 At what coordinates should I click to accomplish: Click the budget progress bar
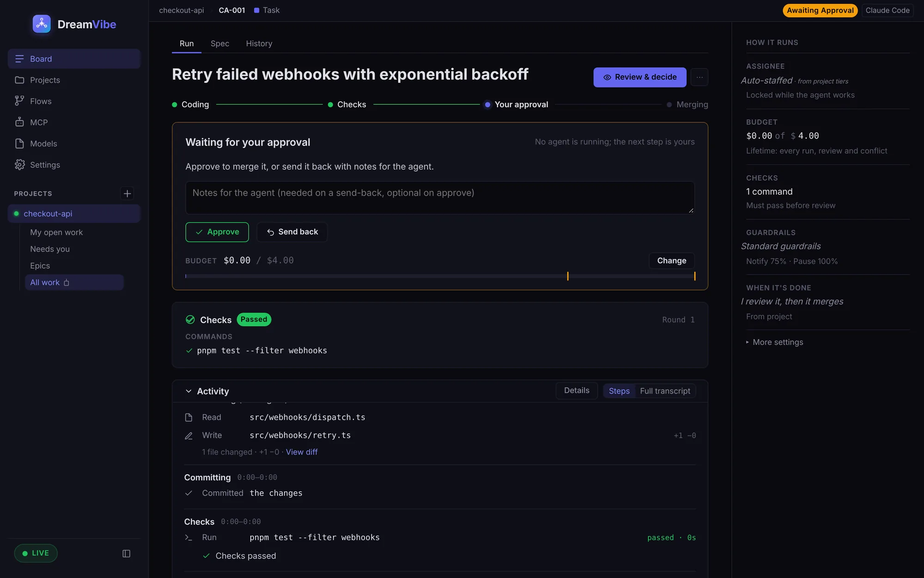coord(440,276)
